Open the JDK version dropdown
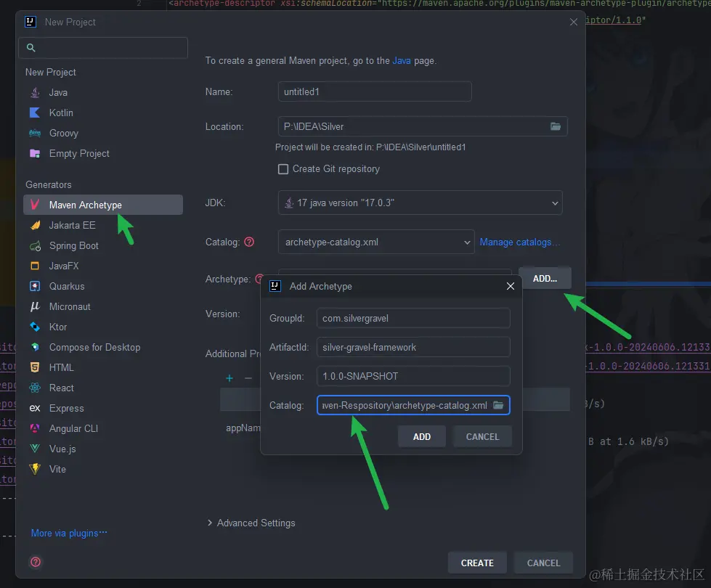The image size is (711, 588). pos(420,203)
